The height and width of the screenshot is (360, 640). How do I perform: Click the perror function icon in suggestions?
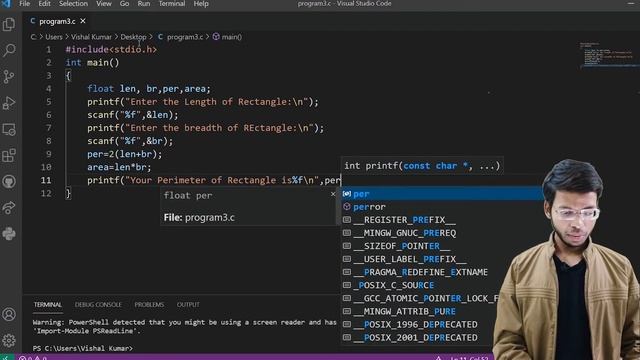click(347, 207)
